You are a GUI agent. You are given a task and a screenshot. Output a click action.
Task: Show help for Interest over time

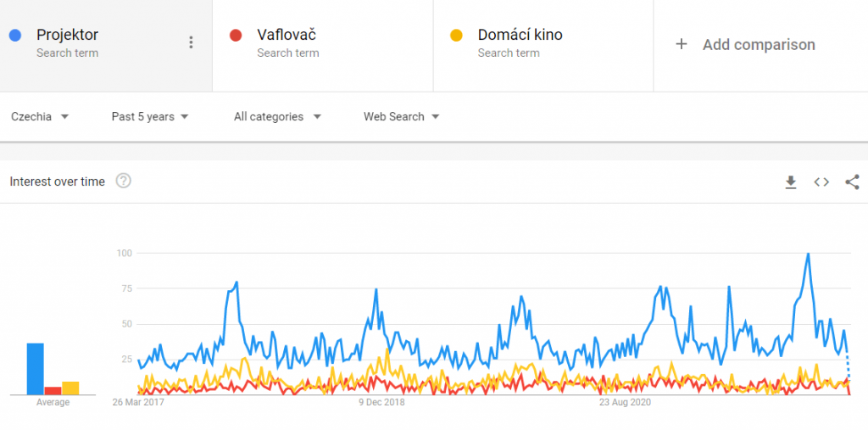(124, 181)
